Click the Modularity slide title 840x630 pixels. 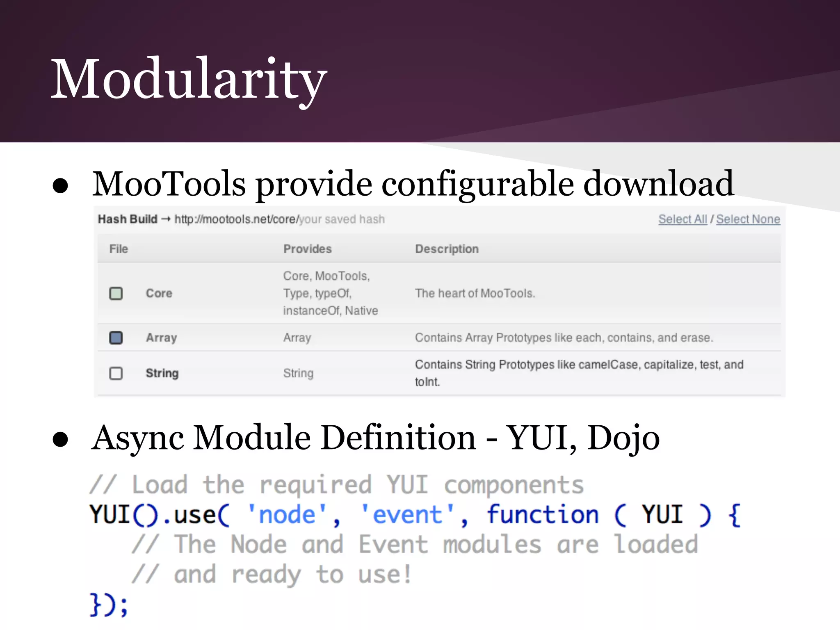[x=189, y=79]
